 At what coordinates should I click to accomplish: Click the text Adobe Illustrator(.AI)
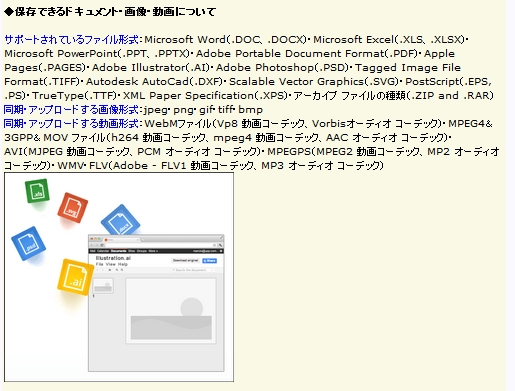point(151,68)
